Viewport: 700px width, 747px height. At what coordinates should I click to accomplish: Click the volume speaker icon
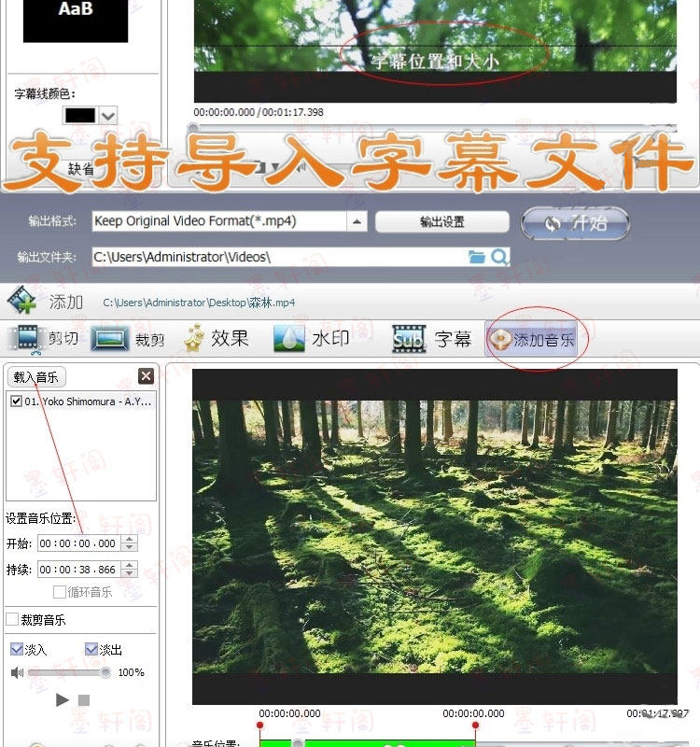[17, 672]
